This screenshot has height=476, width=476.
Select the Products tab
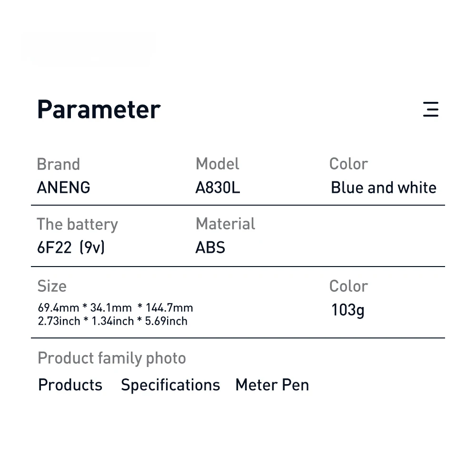pyautogui.click(x=70, y=385)
